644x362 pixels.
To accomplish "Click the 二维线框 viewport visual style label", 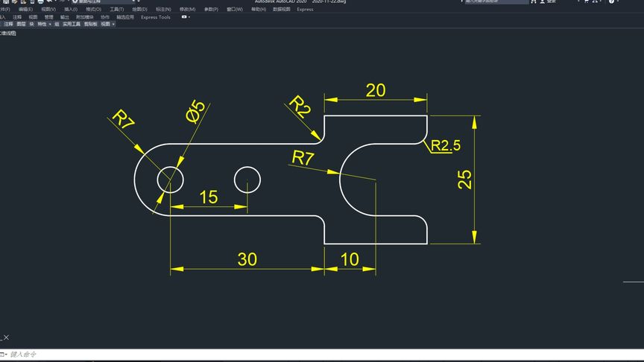I will point(7,34).
